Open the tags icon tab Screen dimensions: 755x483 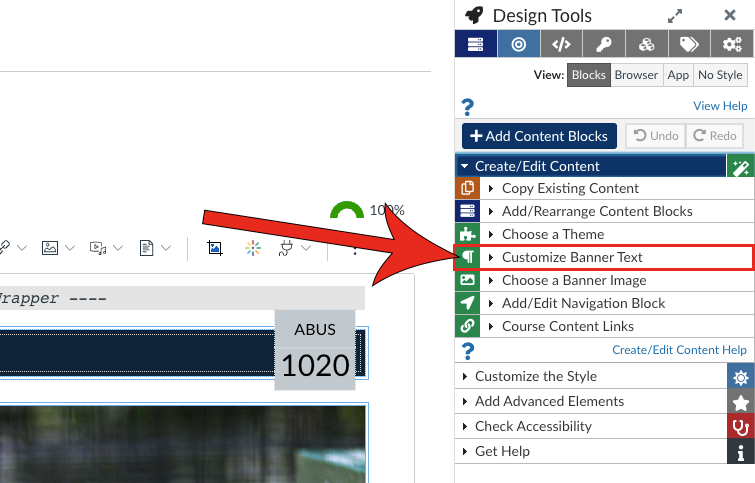coord(689,44)
